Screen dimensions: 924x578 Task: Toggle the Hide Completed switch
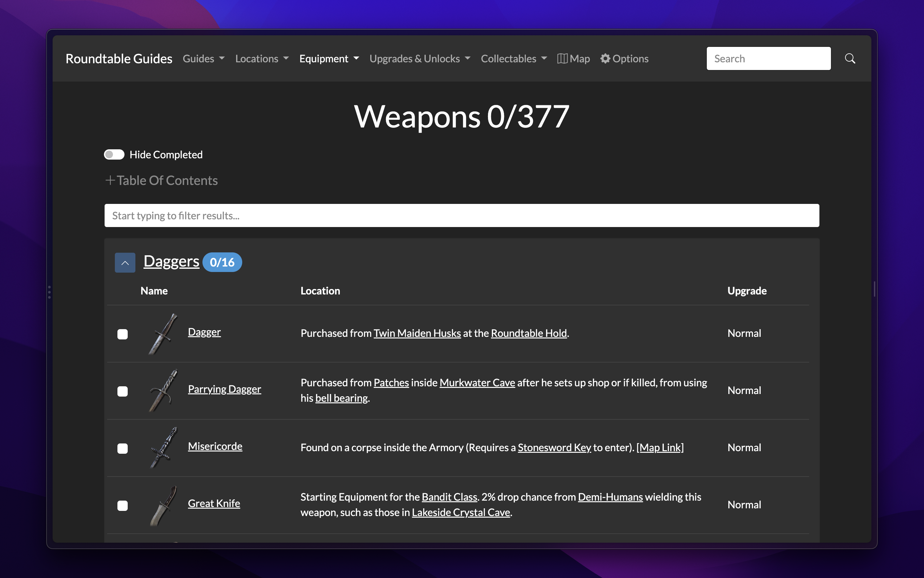tap(114, 154)
